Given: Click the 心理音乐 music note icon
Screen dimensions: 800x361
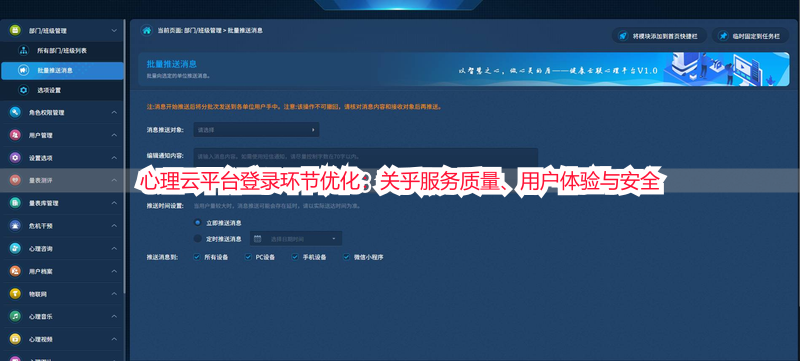Looking at the screenshot, I should pyautogui.click(x=15, y=316).
